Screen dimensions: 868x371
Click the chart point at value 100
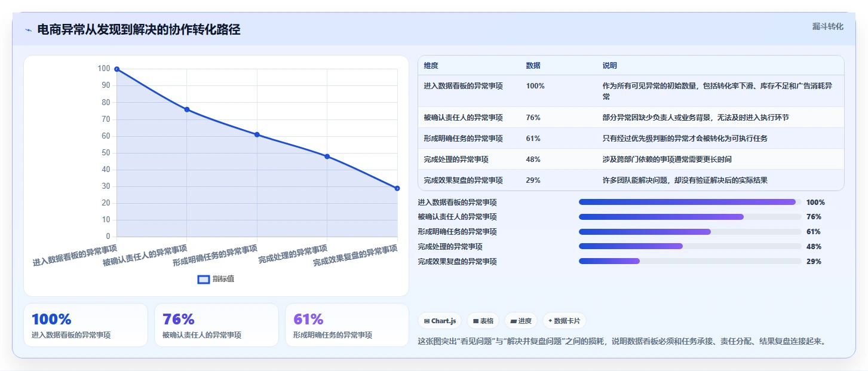click(117, 69)
